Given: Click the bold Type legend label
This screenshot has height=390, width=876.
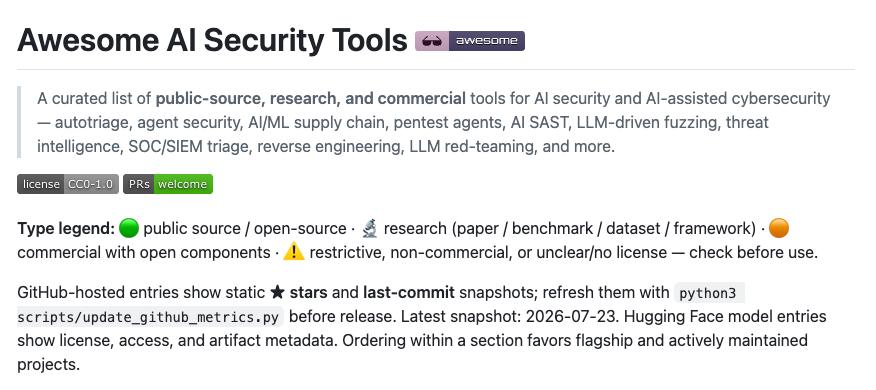Looking at the screenshot, I should click(66, 229).
